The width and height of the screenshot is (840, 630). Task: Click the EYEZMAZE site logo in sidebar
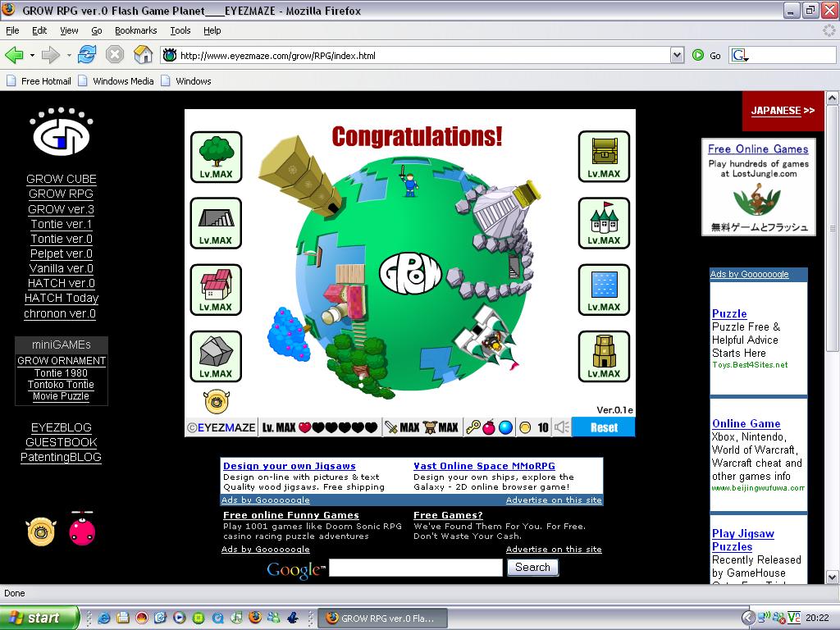[62, 132]
